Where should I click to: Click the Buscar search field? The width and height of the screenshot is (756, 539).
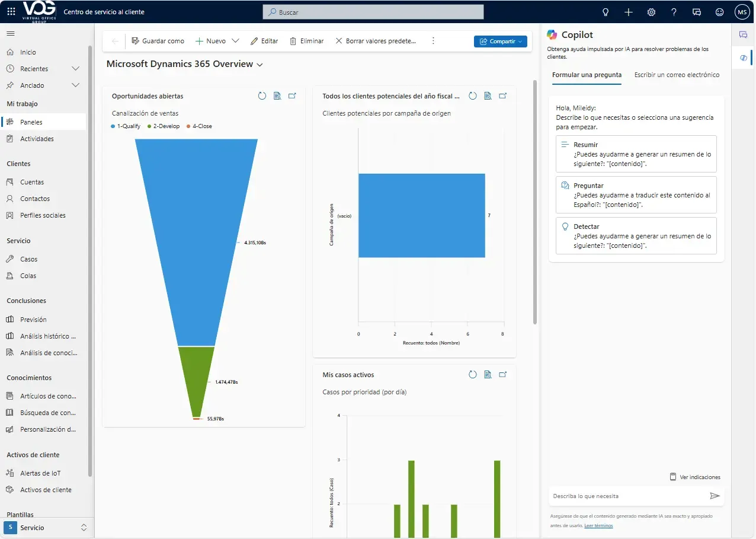pos(373,12)
